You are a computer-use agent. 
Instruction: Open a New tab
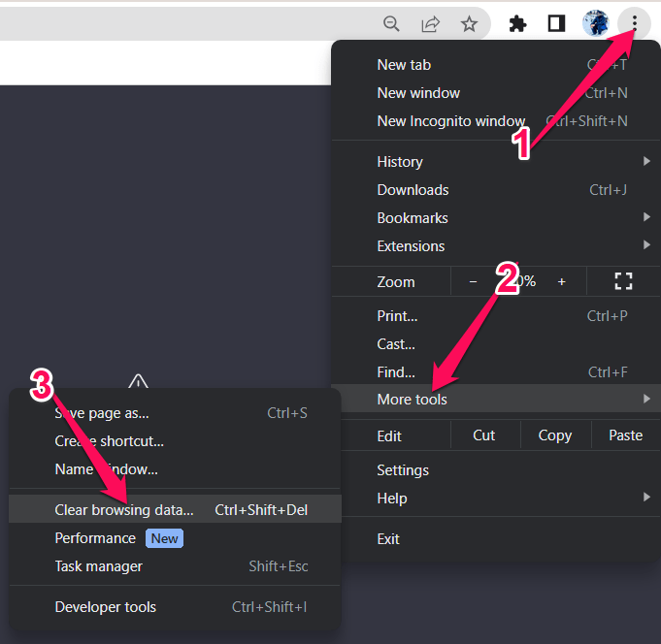click(x=496, y=65)
